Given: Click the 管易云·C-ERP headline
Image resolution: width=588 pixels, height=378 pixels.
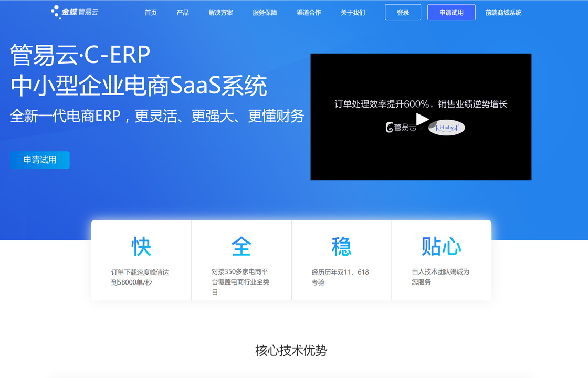Looking at the screenshot, I should tap(80, 55).
